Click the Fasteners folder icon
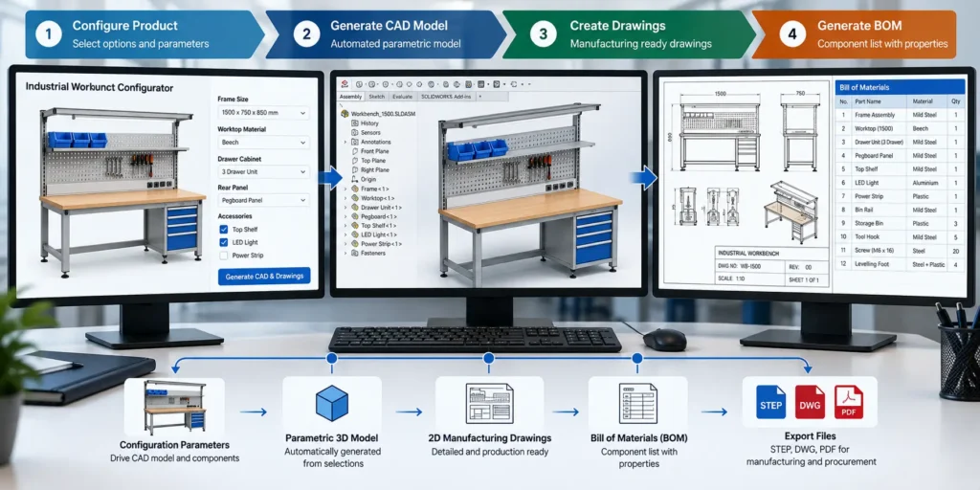The height and width of the screenshot is (490, 980). pyautogui.click(x=354, y=253)
